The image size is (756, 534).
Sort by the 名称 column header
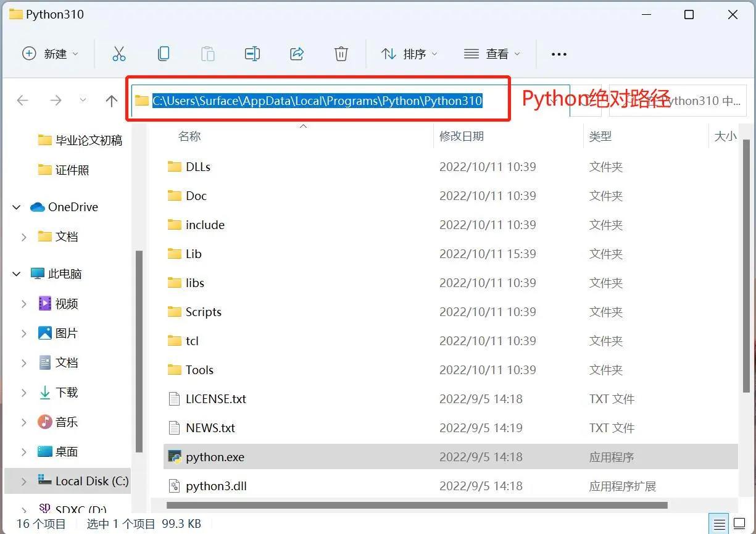(x=189, y=136)
